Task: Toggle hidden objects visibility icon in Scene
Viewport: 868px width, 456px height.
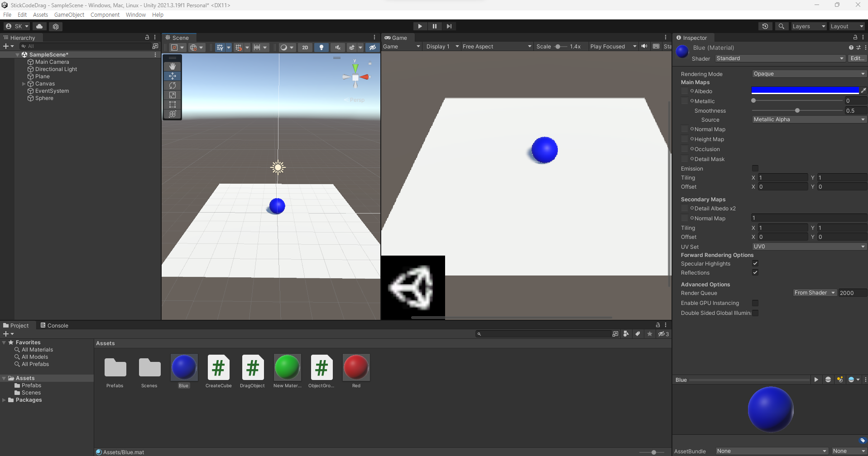Action: tap(372, 47)
